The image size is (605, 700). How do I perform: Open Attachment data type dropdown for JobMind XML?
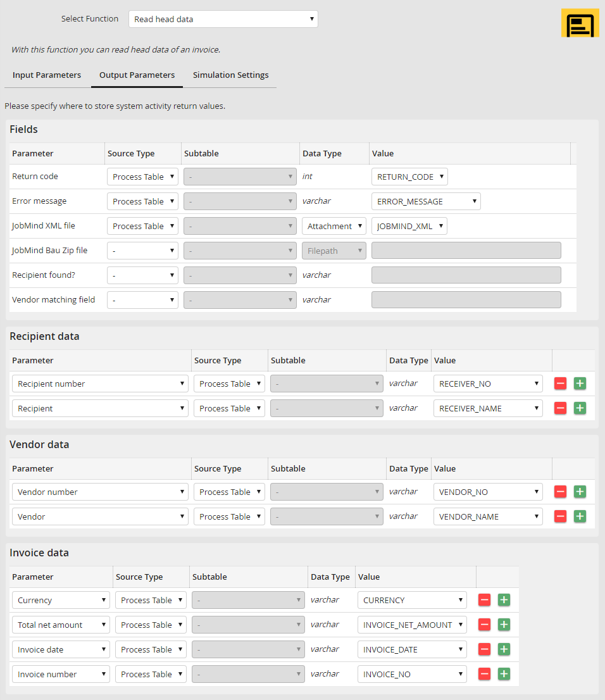pos(334,226)
